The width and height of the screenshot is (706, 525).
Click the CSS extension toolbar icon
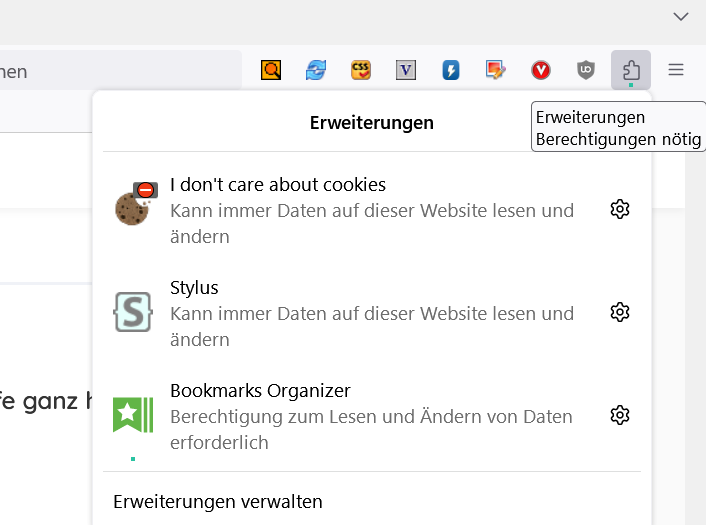click(x=361, y=70)
